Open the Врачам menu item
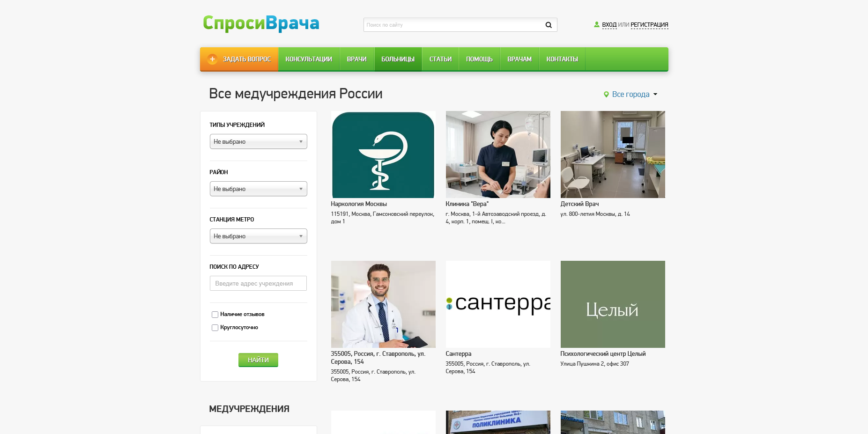 coord(519,59)
